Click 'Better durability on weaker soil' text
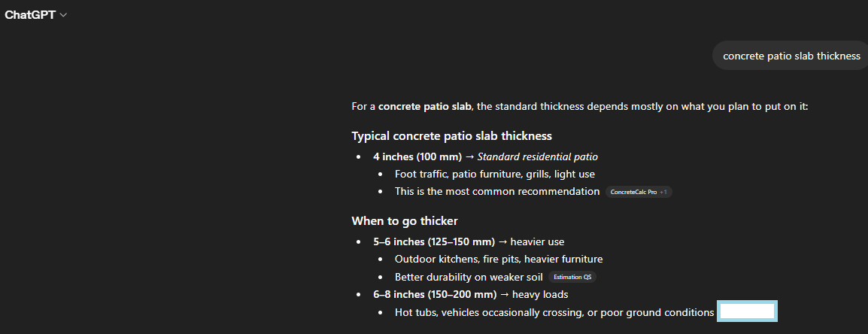 click(x=469, y=276)
